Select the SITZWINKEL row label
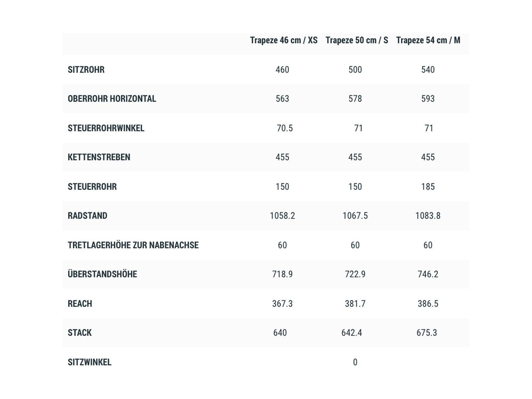532x399 pixels. 89,362
